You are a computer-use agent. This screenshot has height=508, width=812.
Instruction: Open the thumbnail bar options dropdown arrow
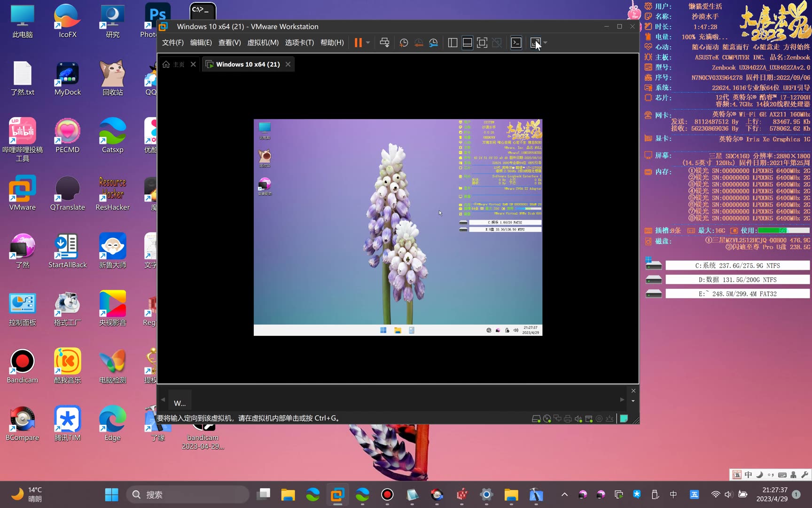point(633,401)
